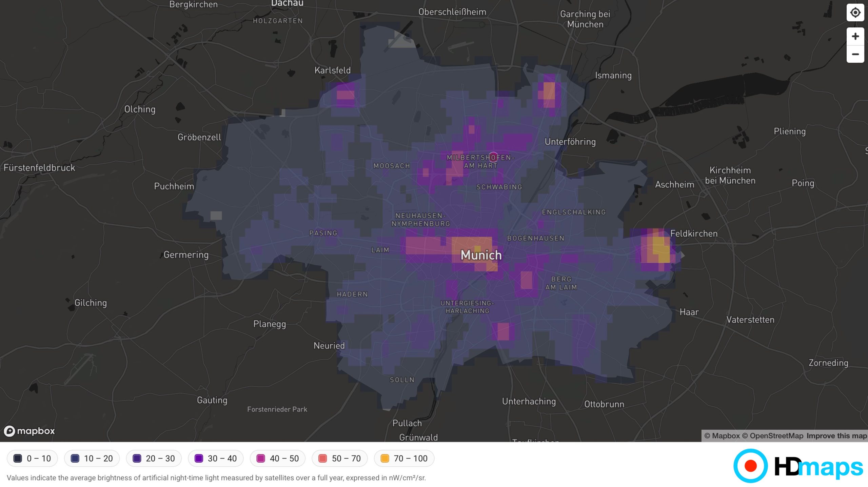Screen dimensions: 868x487
Task: Click the geolocate crosshair icon
Action: (x=855, y=12)
